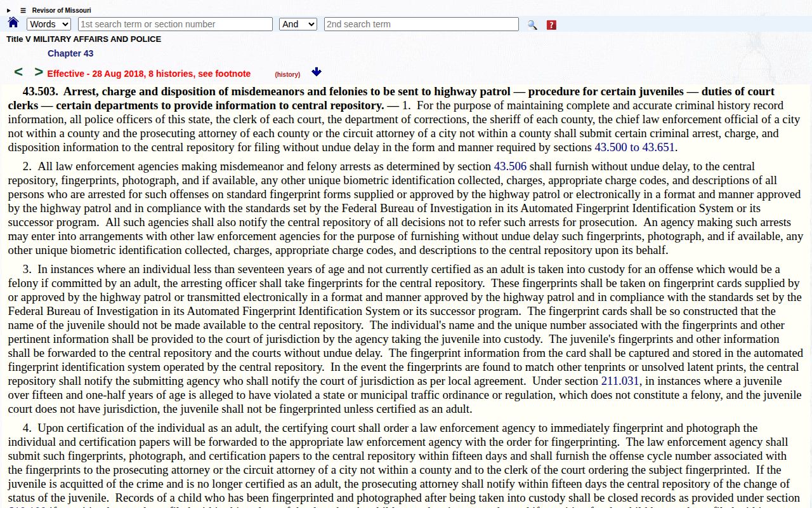812x508 pixels.
Task: Click the Title V MILITARY AFFAIRS AND POLICE heading
Action: coord(84,39)
